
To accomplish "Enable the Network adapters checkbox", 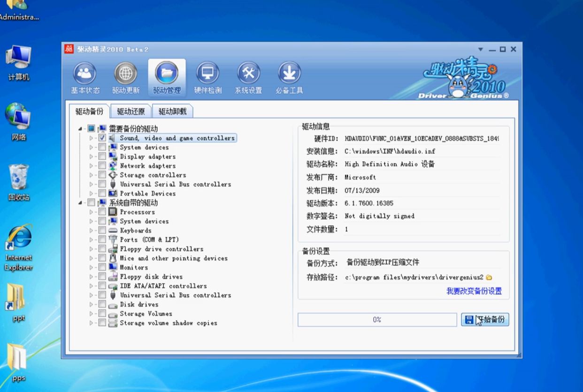I will [102, 166].
